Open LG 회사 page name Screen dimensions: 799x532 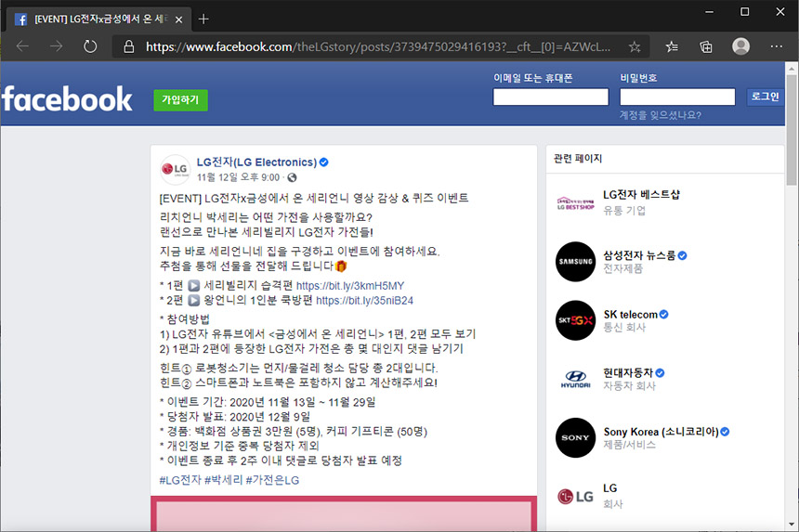610,488
